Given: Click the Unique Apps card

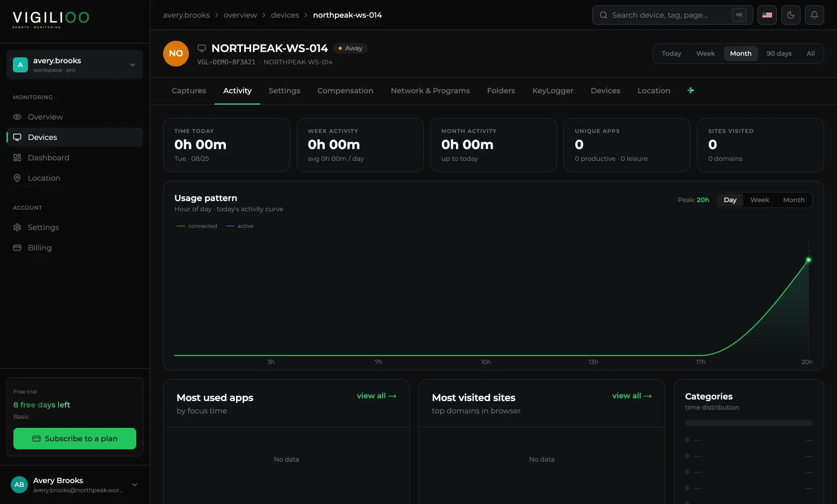Looking at the screenshot, I should (x=627, y=145).
